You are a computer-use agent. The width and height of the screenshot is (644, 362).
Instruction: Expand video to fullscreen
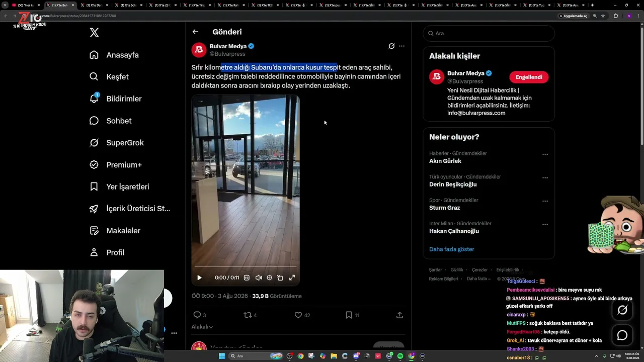coord(292,278)
